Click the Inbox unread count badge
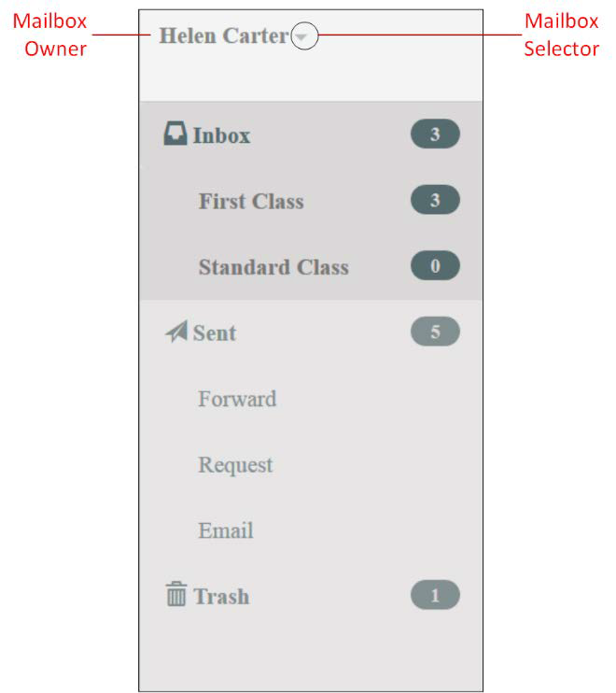 click(435, 134)
